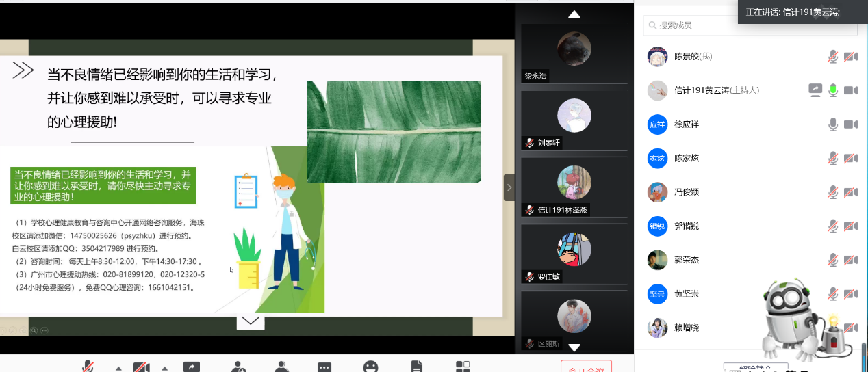Select member 徐应祥 in the participant list
Viewport: 868px width, 372px height.
coord(687,124)
